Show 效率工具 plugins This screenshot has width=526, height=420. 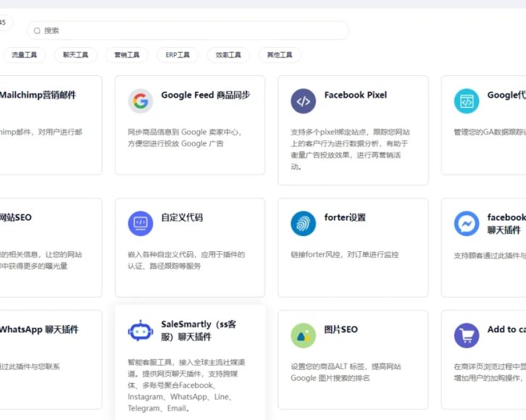click(x=228, y=55)
